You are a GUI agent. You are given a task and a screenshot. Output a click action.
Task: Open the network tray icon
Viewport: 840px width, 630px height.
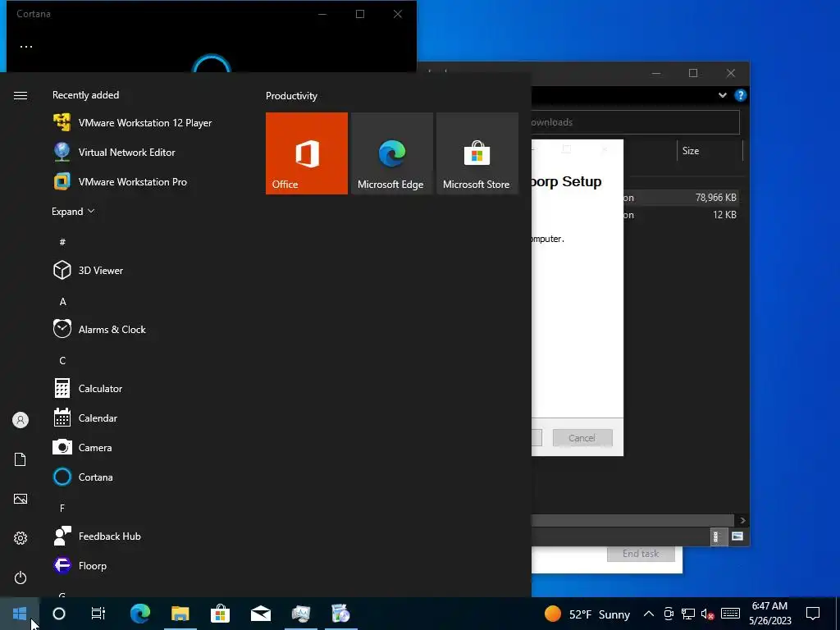coord(688,614)
